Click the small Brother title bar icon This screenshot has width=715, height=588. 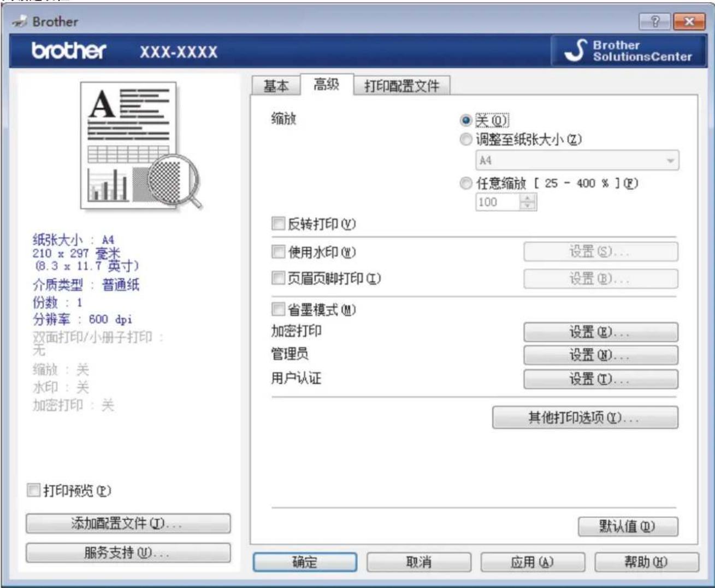[x=20, y=22]
